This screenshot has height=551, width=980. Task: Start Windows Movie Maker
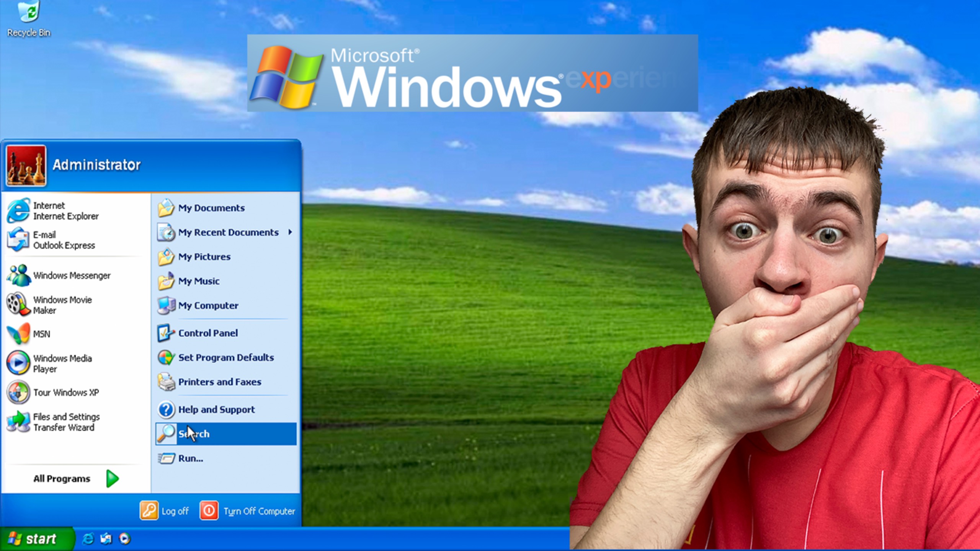pos(62,305)
